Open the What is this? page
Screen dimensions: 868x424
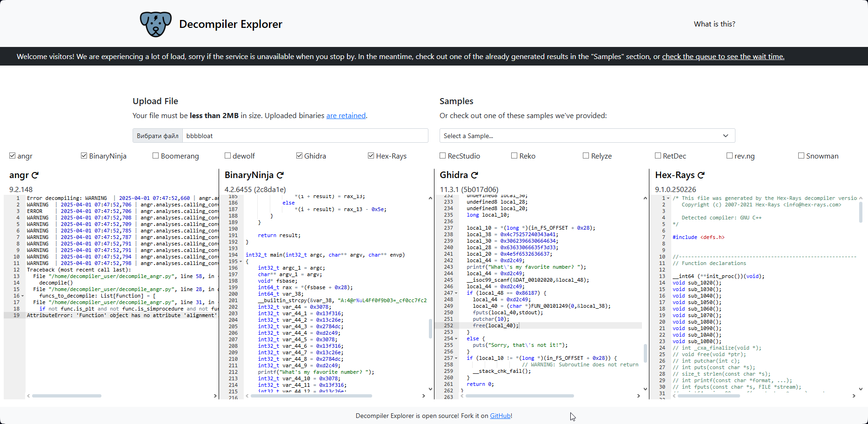[714, 24]
